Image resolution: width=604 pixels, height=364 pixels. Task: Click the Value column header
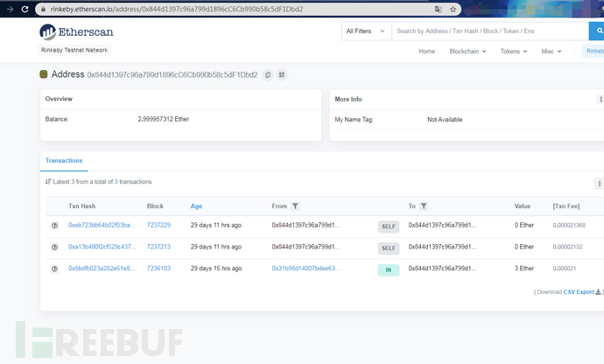click(x=523, y=206)
